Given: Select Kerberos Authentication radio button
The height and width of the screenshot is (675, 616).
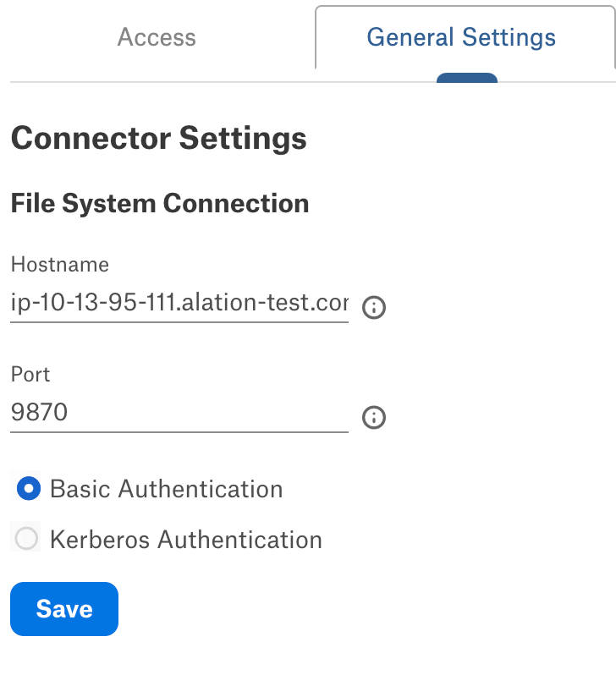Looking at the screenshot, I should (x=26, y=538).
